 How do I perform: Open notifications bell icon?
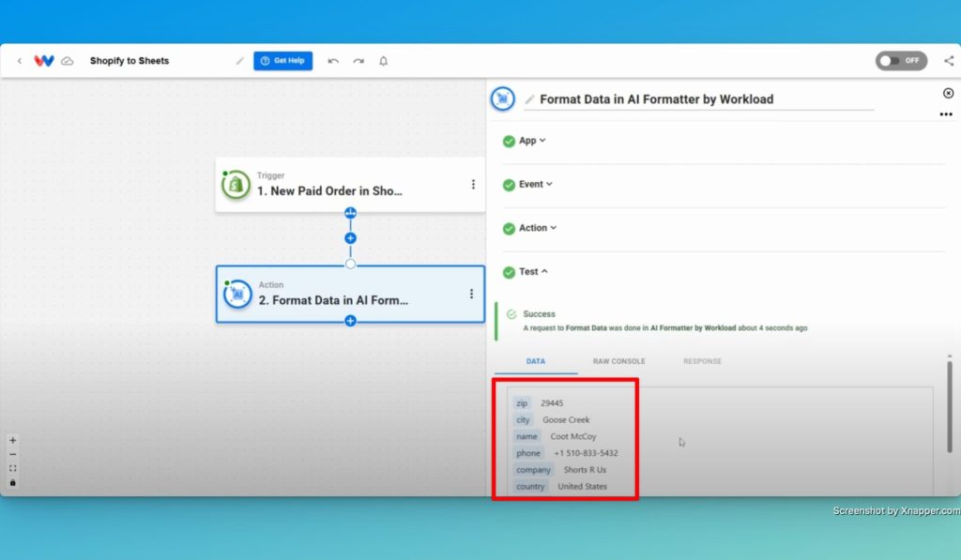point(383,61)
